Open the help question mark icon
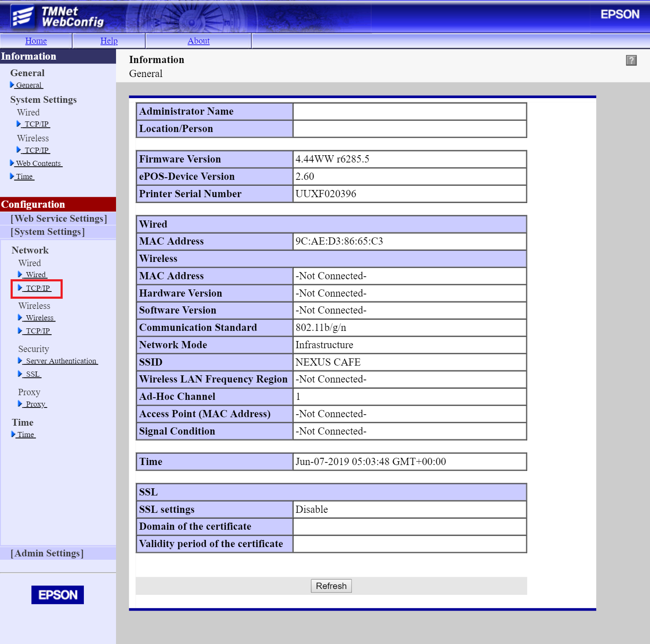 (631, 61)
